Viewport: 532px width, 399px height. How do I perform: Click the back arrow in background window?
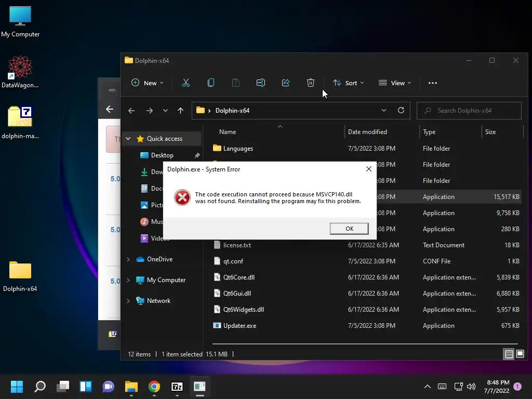tap(110, 109)
